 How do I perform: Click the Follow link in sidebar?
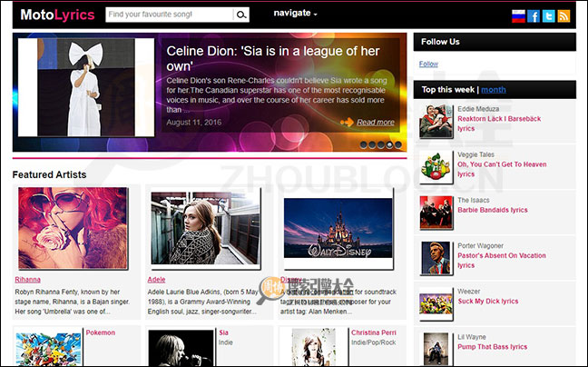(428, 64)
